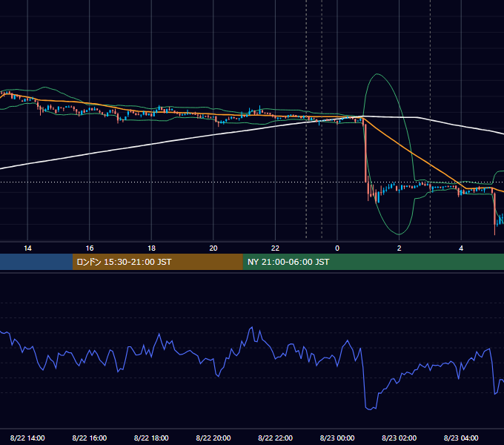Click the unlabeled blue session bar segment
The image size is (504, 445).
36,262
